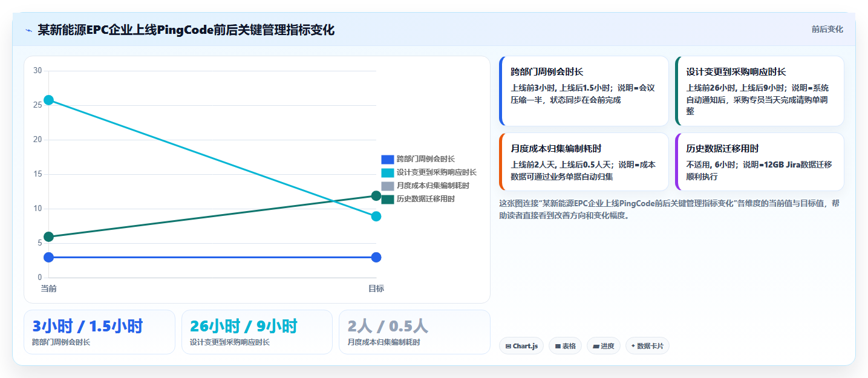Click 不适用, 6小时 description text
The width and height of the screenshot is (868, 378).
point(759,171)
